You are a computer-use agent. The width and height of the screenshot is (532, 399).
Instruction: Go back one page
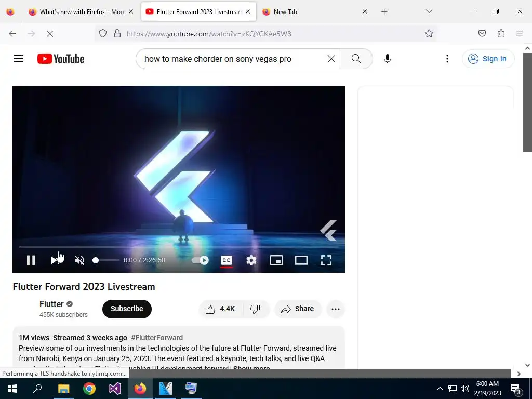12,34
